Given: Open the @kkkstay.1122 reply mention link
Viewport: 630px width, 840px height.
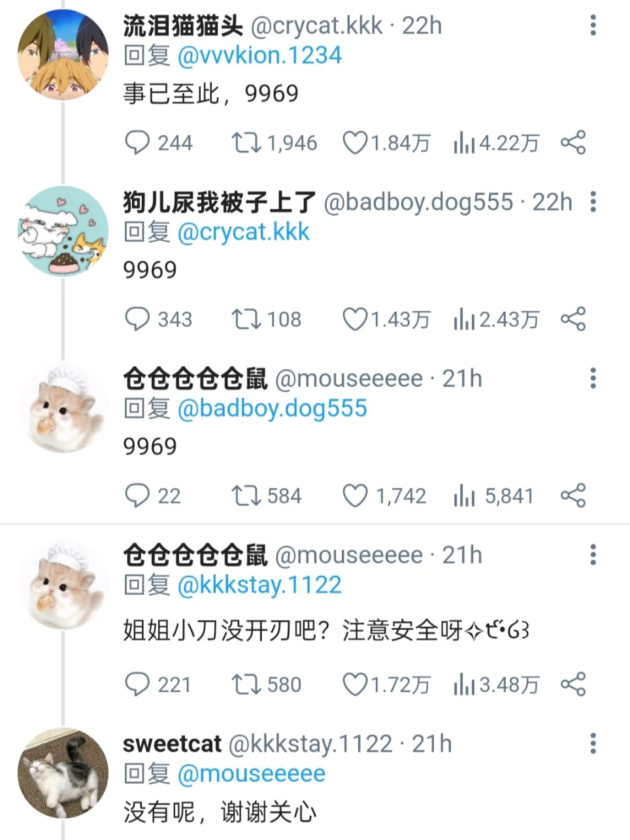Looking at the screenshot, I should tap(259, 584).
